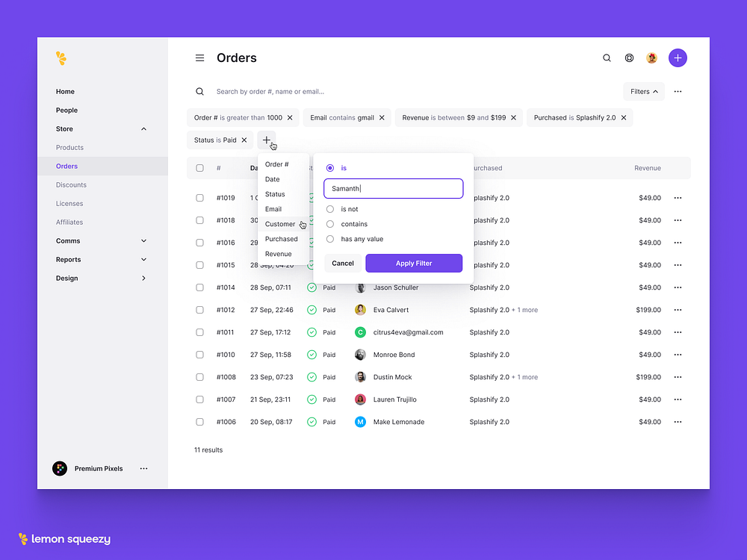The height and width of the screenshot is (560, 747).
Task: Check the select-all checkbox in table header
Action: [199, 168]
